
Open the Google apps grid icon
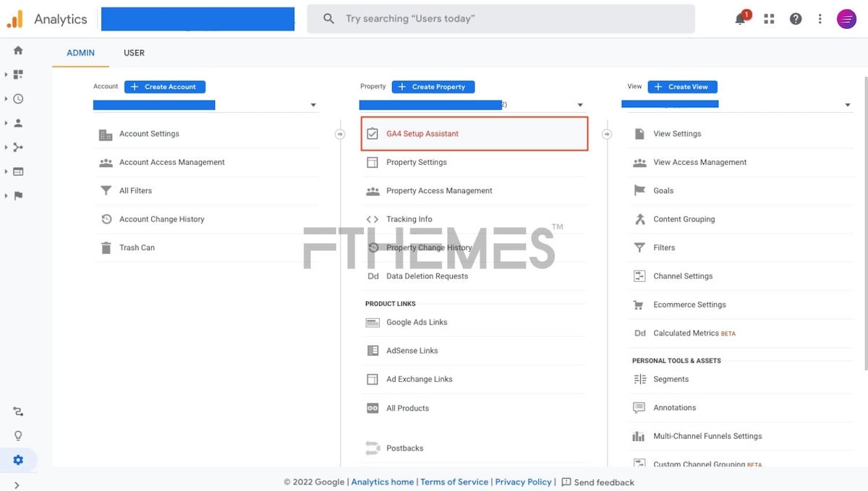click(x=768, y=20)
